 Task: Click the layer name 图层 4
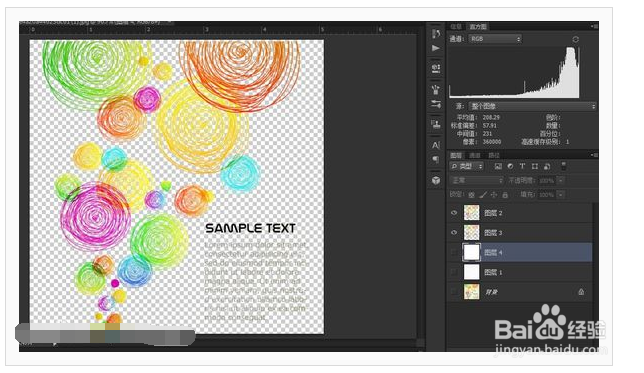tap(493, 252)
